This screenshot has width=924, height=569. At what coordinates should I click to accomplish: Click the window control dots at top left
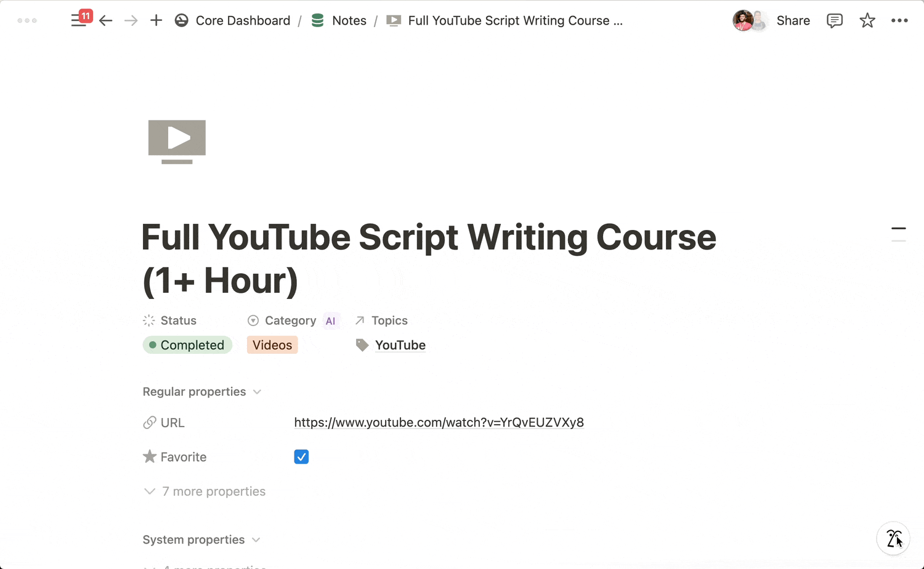coord(27,20)
